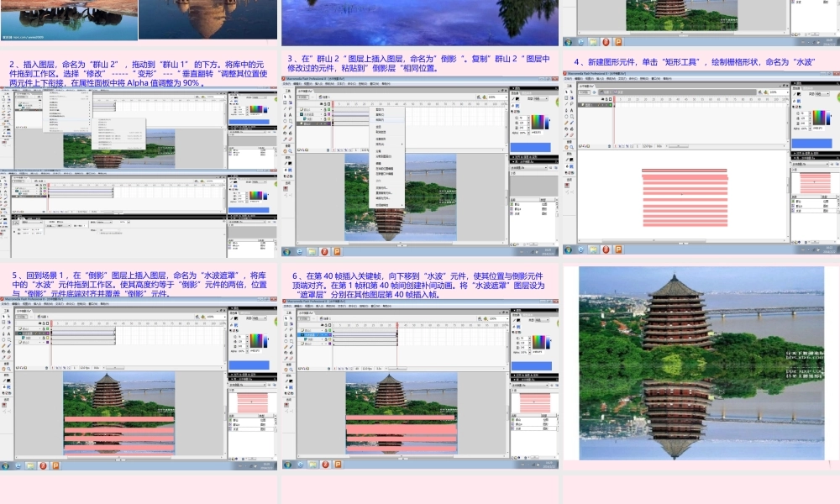
Task: Open color Type dropdown in step 3 mixer
Action: tap(542, 98)
